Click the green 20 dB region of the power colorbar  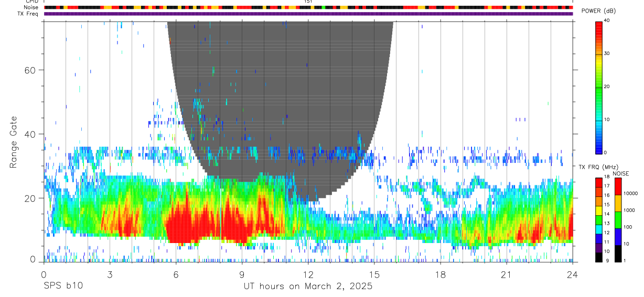pos(599,87)
